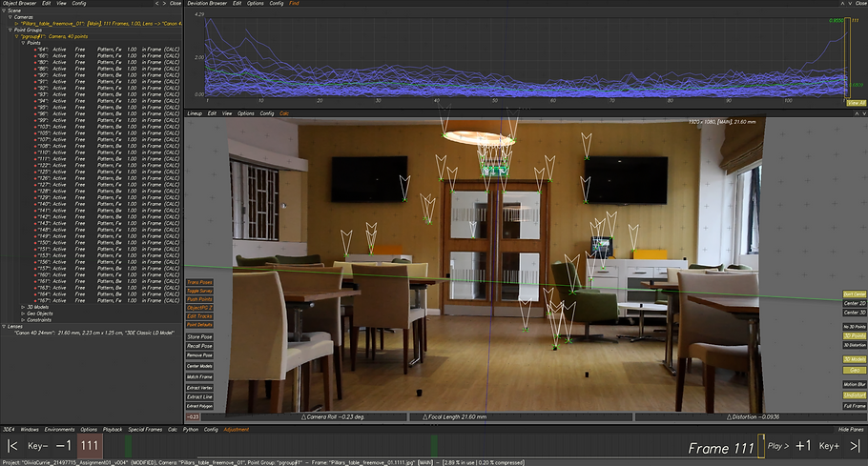868x466 pixels.
Task: Toggle the Undistort option
Action: click(x=855, y=395)
